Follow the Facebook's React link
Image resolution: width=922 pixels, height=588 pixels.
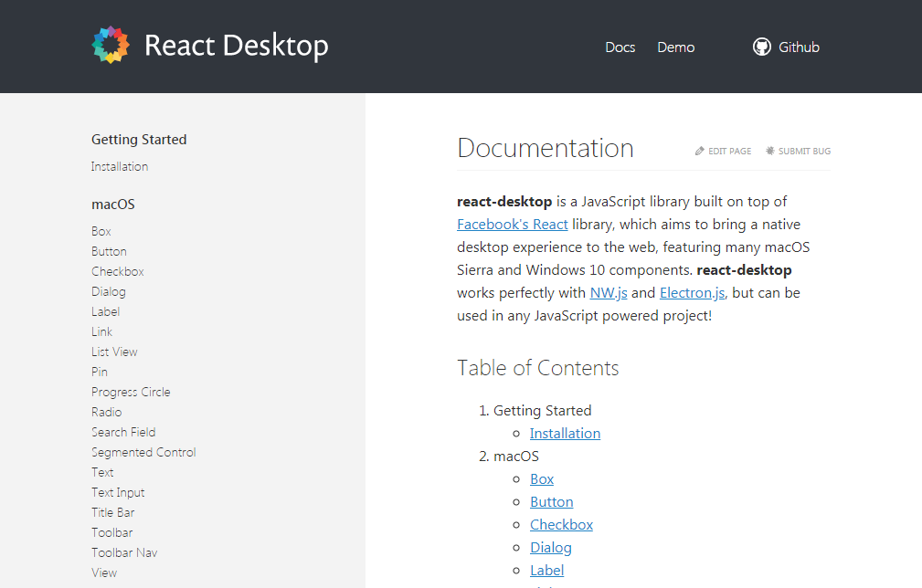(x=512, y=225)
